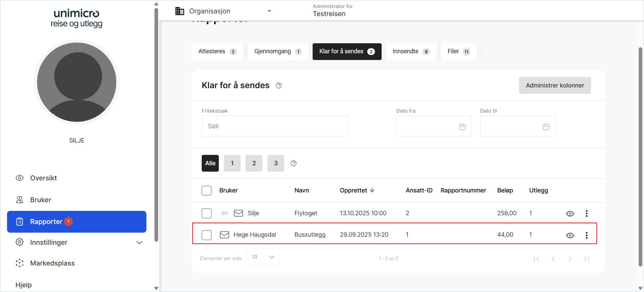Click the envelope icon beside Hege Haugsdal
This screenshot has height=292, width=644.
tap(224, 235)
